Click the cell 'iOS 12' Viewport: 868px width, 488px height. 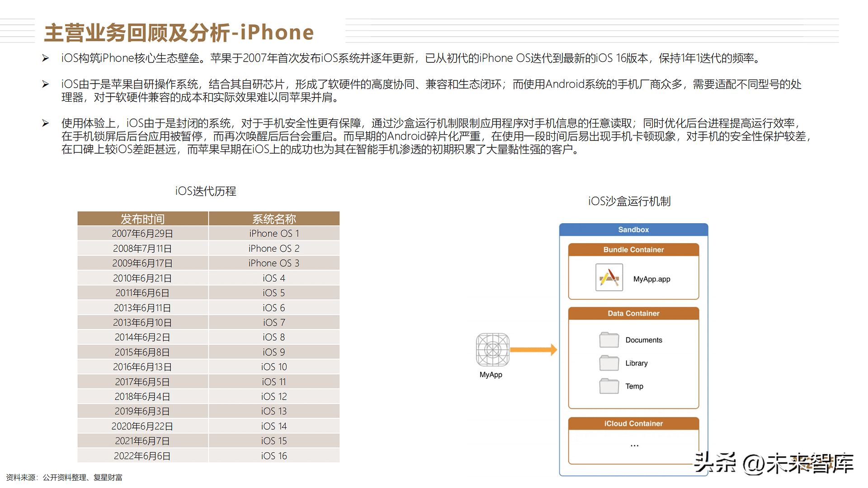pos(274,397)
